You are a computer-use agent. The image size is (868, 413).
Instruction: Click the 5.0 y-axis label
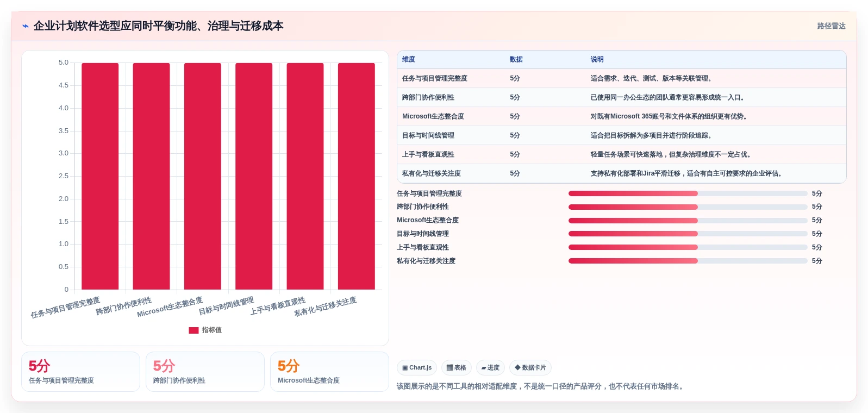pyautogui.click(x=64, y=62)
